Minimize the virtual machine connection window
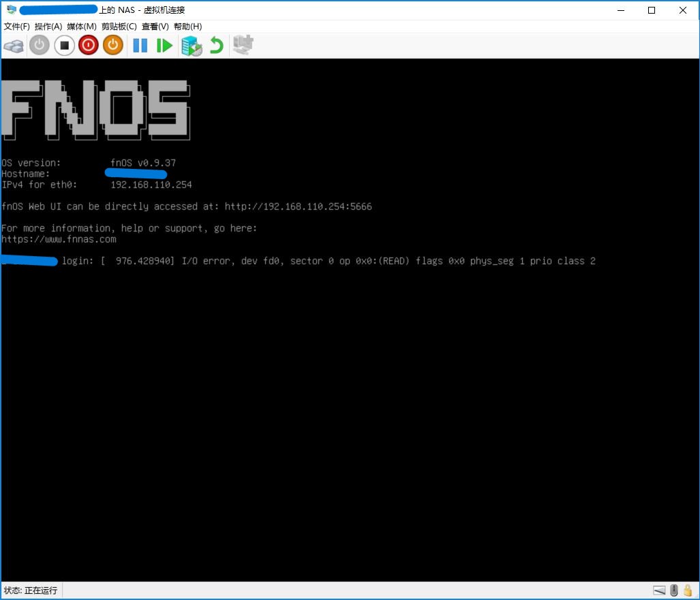700x600 pixels. pos(620,10)
